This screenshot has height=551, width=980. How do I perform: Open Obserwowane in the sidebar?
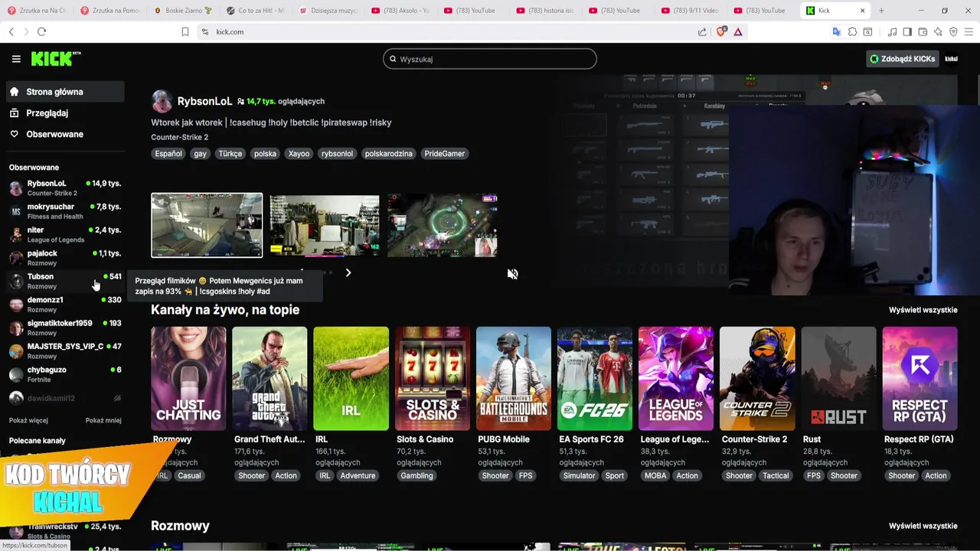click(65, 134)
